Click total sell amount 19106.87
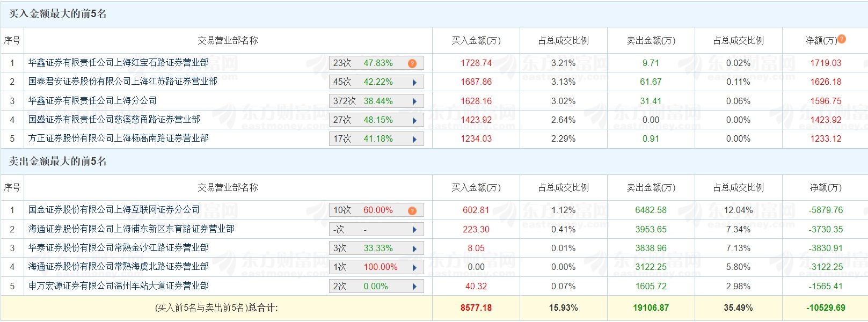 coord(651,308)
